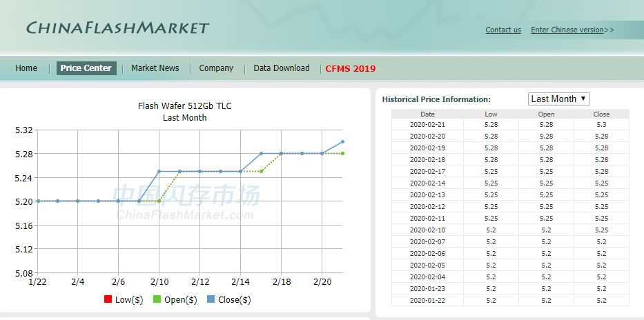Click the Date column header
The image size is (644, 320).
pyautogui.click(x=427, y=114)
